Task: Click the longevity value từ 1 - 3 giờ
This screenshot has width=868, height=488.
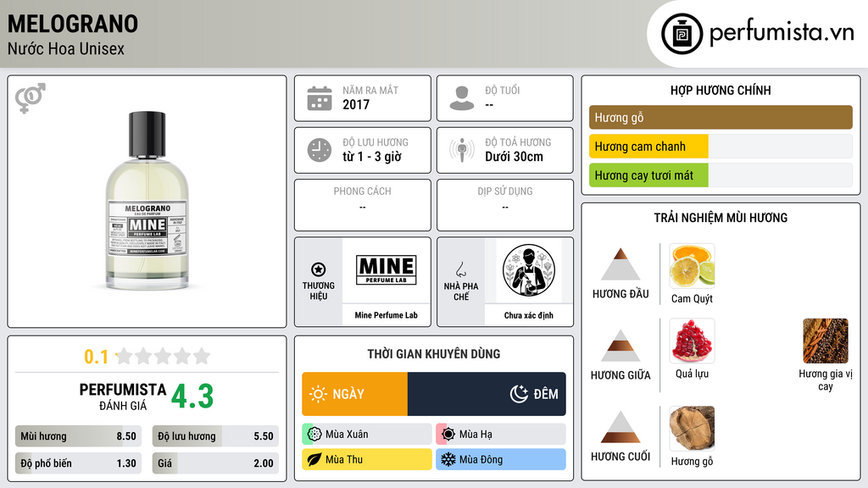Action: click(x=372, y=157)
